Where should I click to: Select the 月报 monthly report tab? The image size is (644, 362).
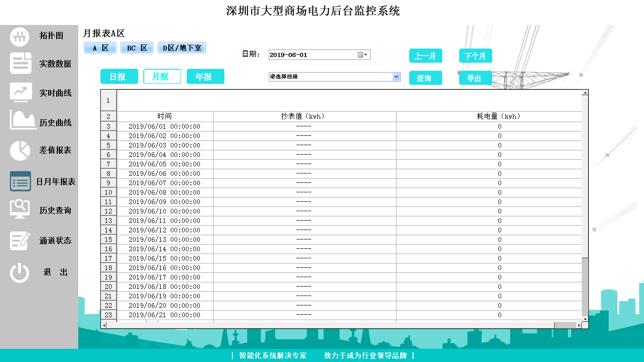pyautogui.click(x=162, y=76)
